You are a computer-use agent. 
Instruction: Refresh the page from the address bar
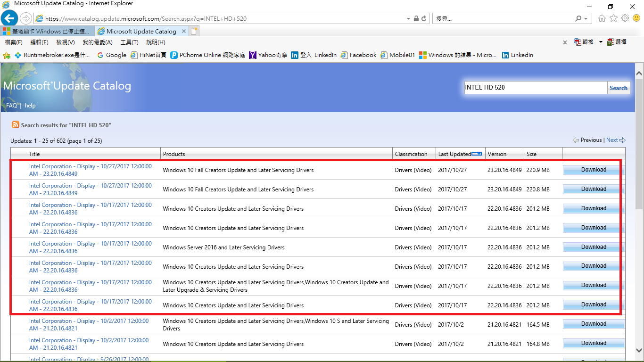[x=424, y=19]
